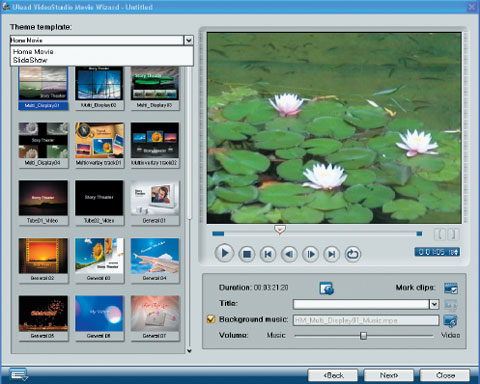This screenshot has height=384, width=480.
Task: Open background music load icon
Action: (451, 321)
